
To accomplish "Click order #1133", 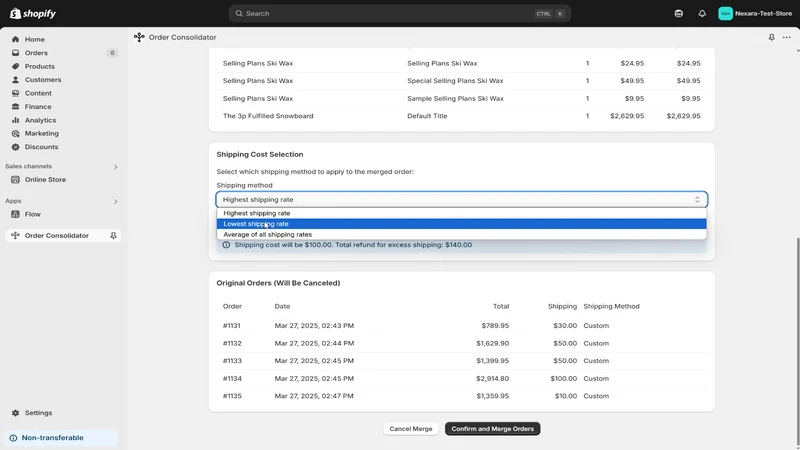I will (x=232, y=361).
